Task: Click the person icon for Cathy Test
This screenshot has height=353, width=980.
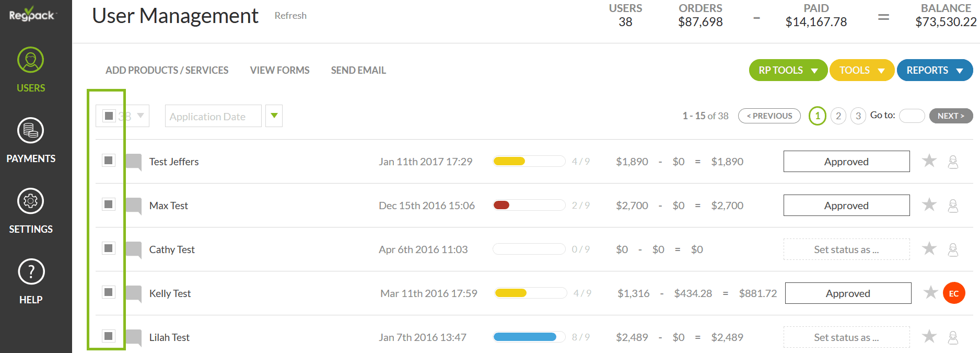Action: pos(953,249)
